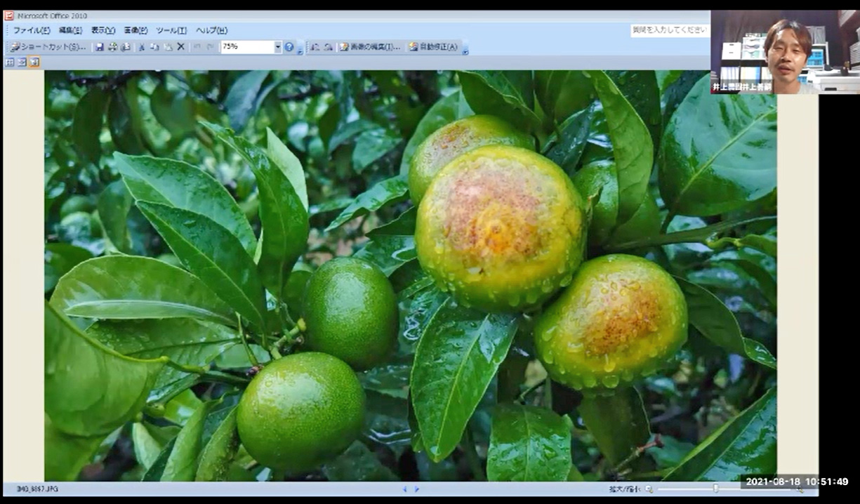Viewport: 860px width, 504px height.
Task: Expand the 75% zoom dropdown arrow
Action: 278,47
